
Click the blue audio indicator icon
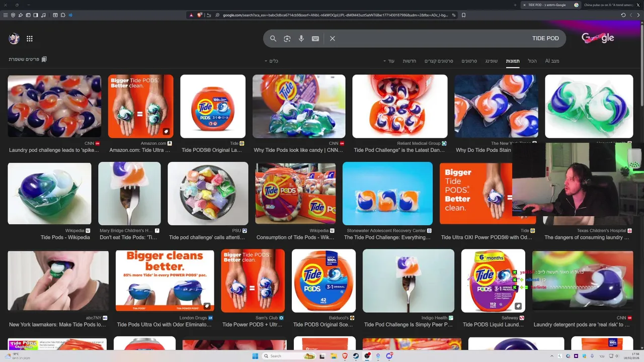click(x=70, y=15)
